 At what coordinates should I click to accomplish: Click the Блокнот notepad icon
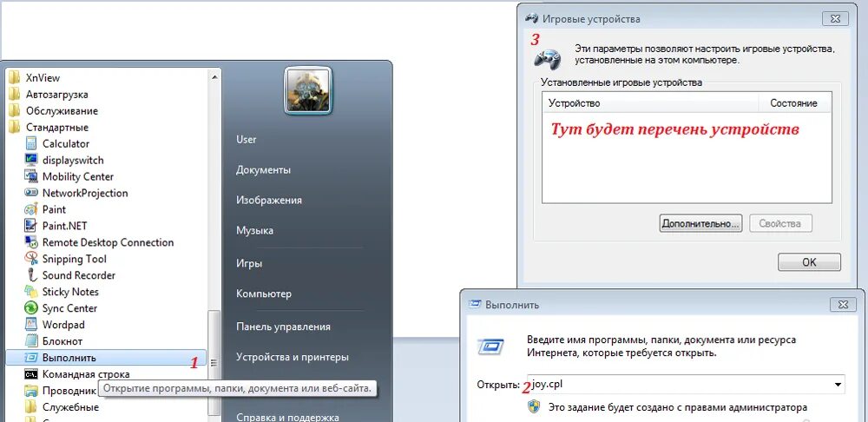click(x=31, y=341)
